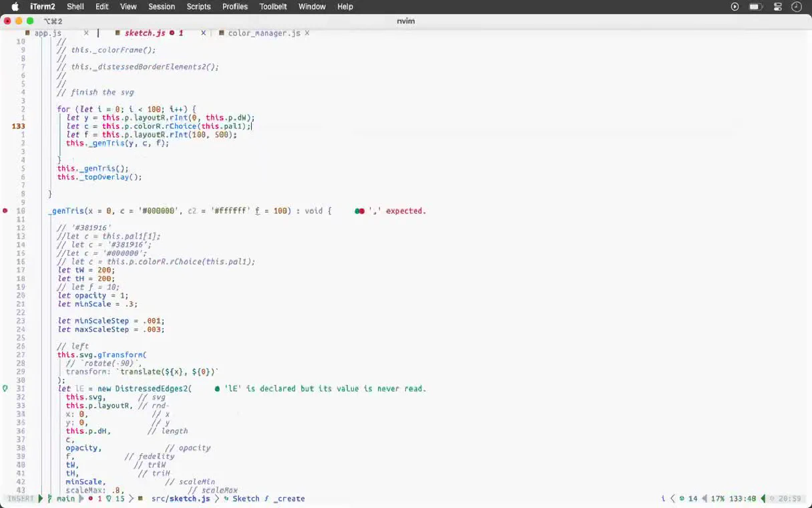Click the screen recording icon in menu bar
812x508 pixels.
coord(735,7)
